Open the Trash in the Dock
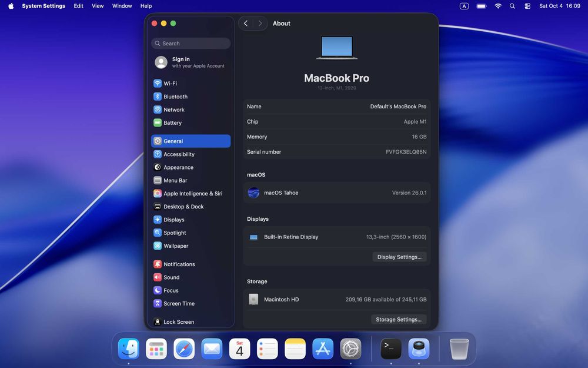Image resolution: width=588 pixels, height=368 pixels. click(459, 349)
